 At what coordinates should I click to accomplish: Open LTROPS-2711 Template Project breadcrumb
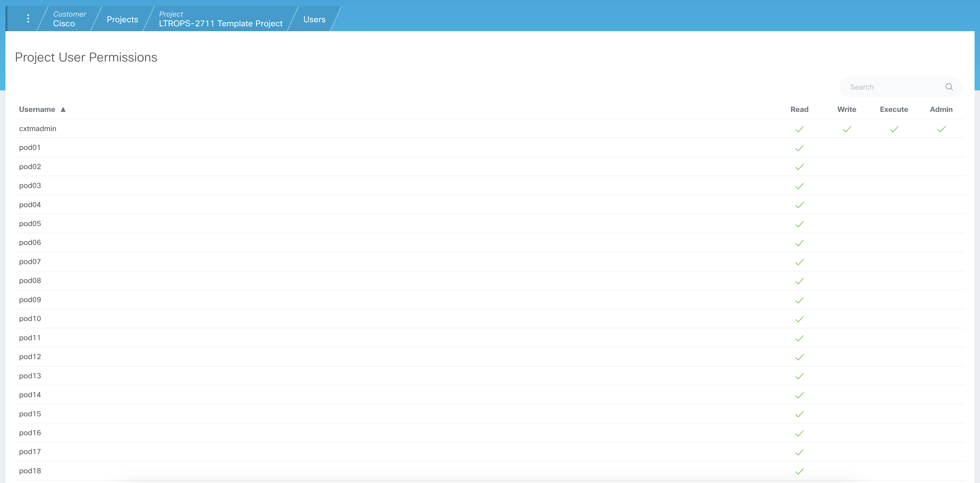coord(220,19)
